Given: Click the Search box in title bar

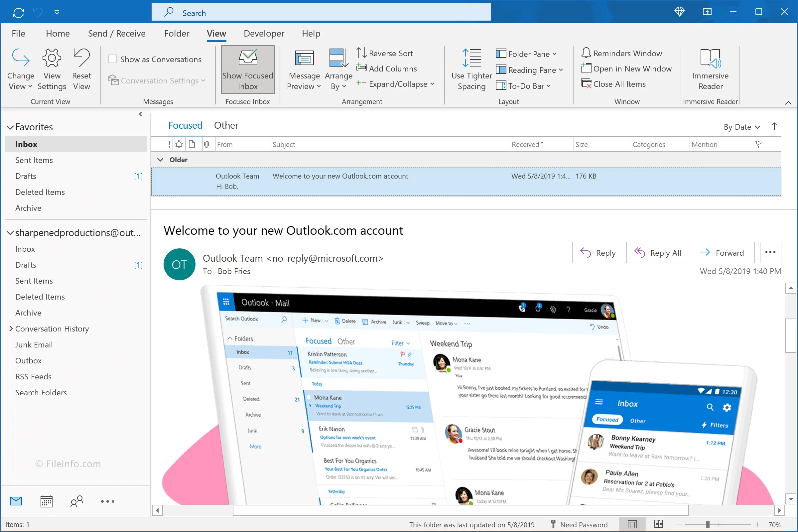Looking at the screenshot, I should tap(321, 13).
